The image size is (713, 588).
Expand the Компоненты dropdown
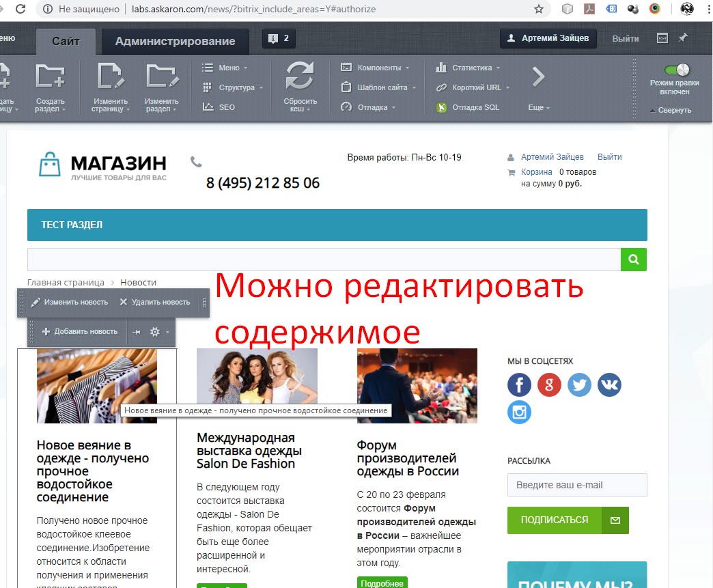tap(378, 68)
